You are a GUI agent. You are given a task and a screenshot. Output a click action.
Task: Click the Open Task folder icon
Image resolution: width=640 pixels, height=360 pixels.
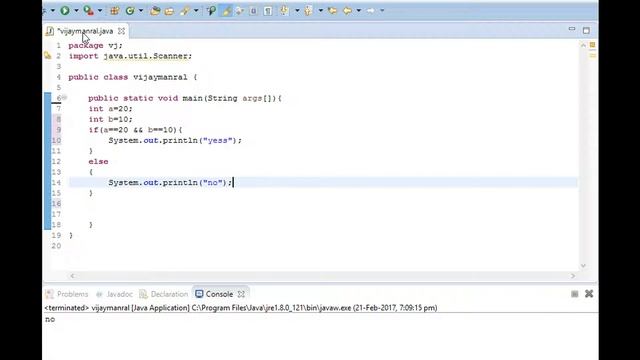coord(169,11)
